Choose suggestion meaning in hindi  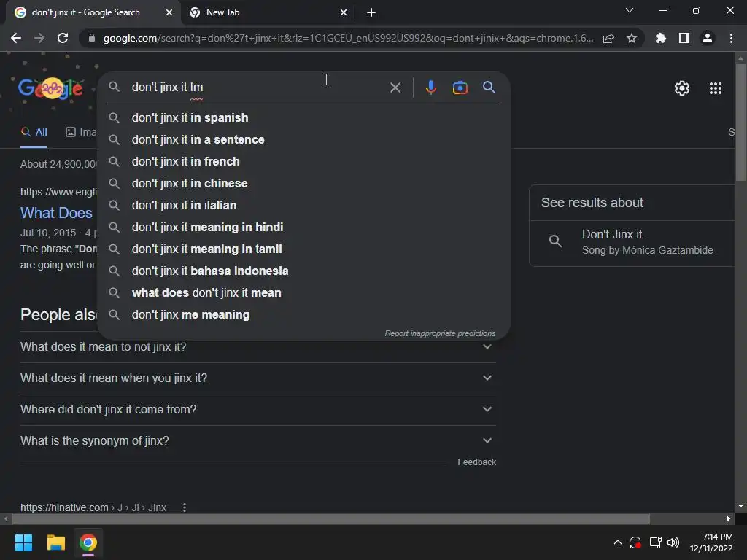[x=303, y=227]
